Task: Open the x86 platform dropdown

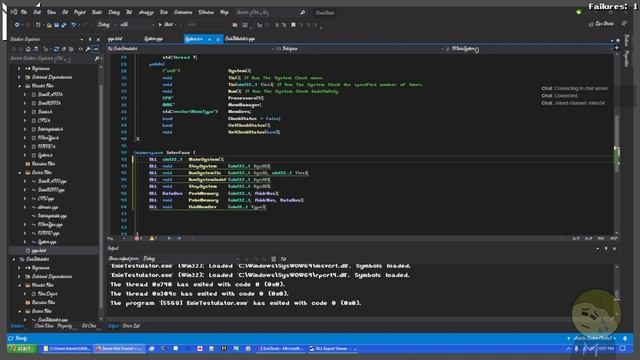Action: click(137, 25)
